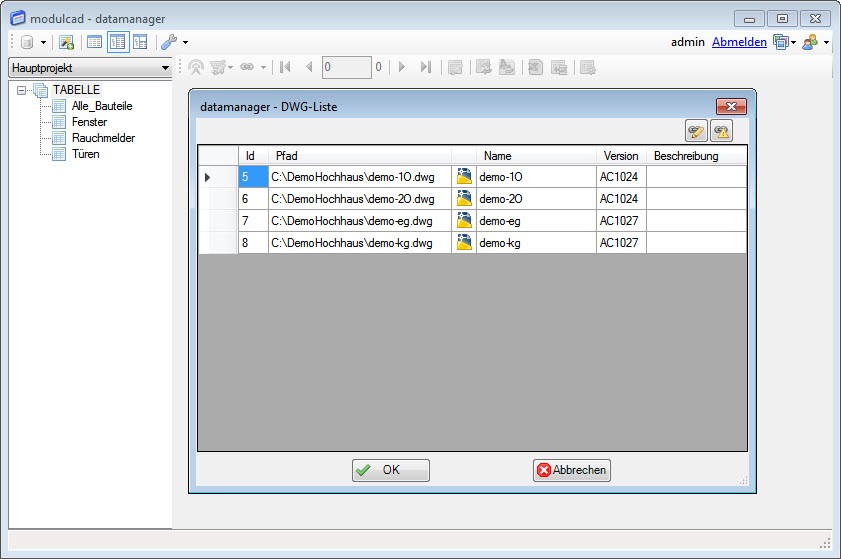Select the Id cell with value 7
Viewport: 841px width, 559px height.
[x=253, y=220]
